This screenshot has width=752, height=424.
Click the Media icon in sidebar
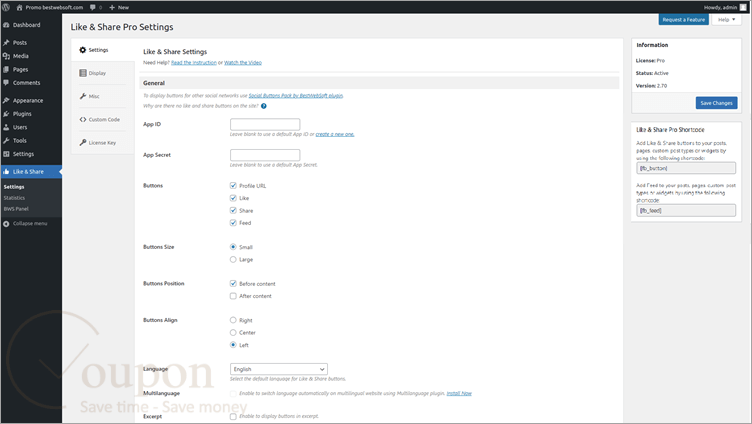tap(6, 56)
